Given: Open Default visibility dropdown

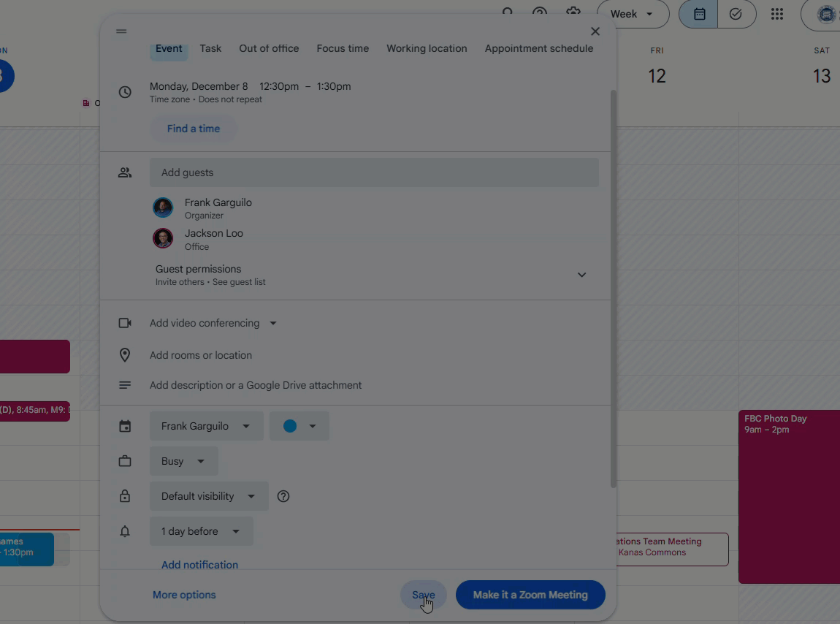Looking at the screenshot, I should tap(209, 496).
